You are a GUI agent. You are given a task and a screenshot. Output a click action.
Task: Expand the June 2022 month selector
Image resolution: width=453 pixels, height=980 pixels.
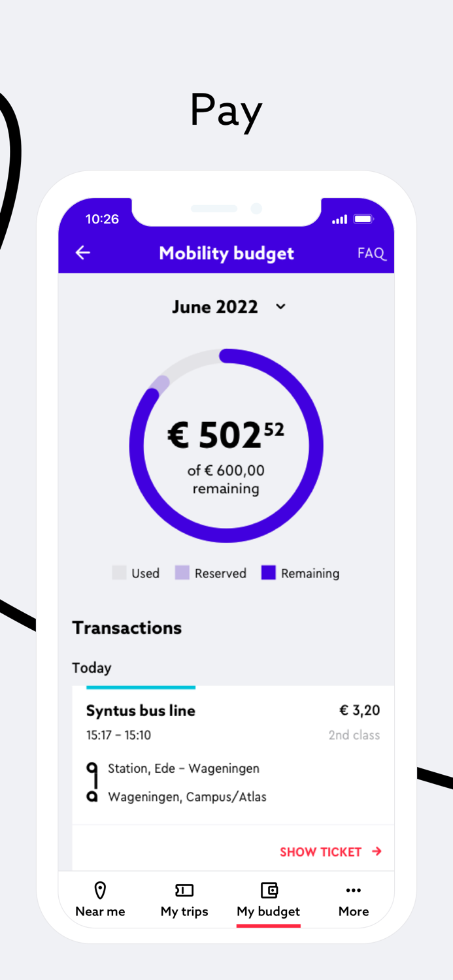click(x=215, y=306)
